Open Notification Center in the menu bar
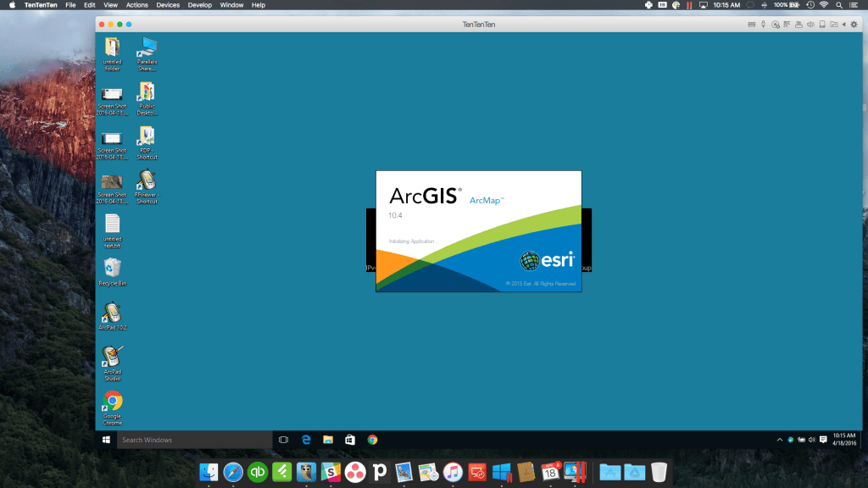This screenshot has height=488, width=868. click(x=854, y=5)
